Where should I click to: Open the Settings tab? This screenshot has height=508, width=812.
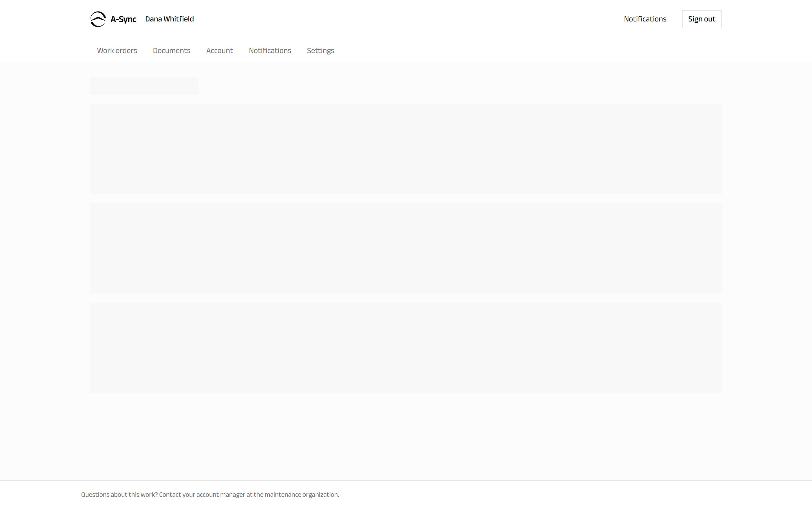[x=321, y=51]
